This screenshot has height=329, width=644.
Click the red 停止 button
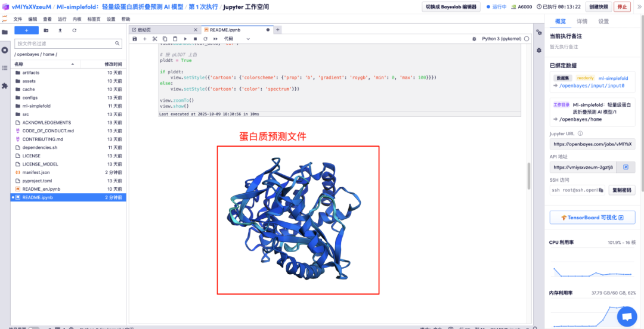coord(622,7)
